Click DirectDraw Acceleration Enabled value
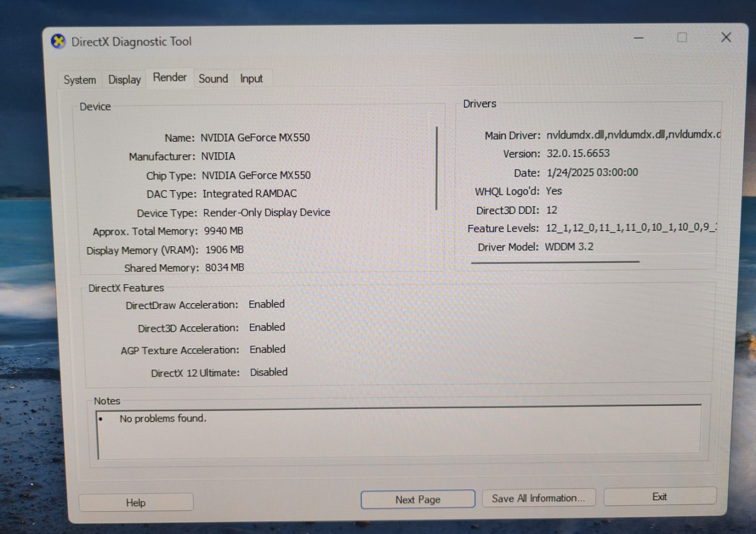756x534 pixels. (266, 304)
